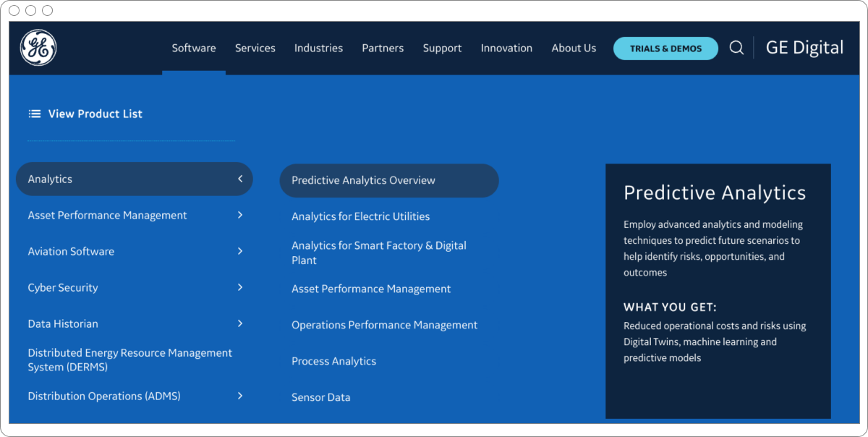This screenshot has height=437, width=868.
Task: Go to Process Analytics
Action: [333, 361]
